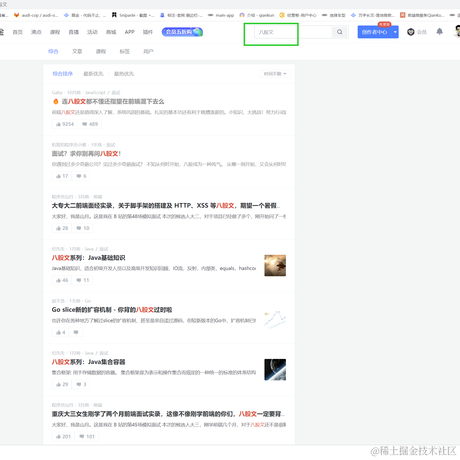
Task: Open the audi-cop GitLab bookmark
Action: pyautogui.click(x=36, y=15)
